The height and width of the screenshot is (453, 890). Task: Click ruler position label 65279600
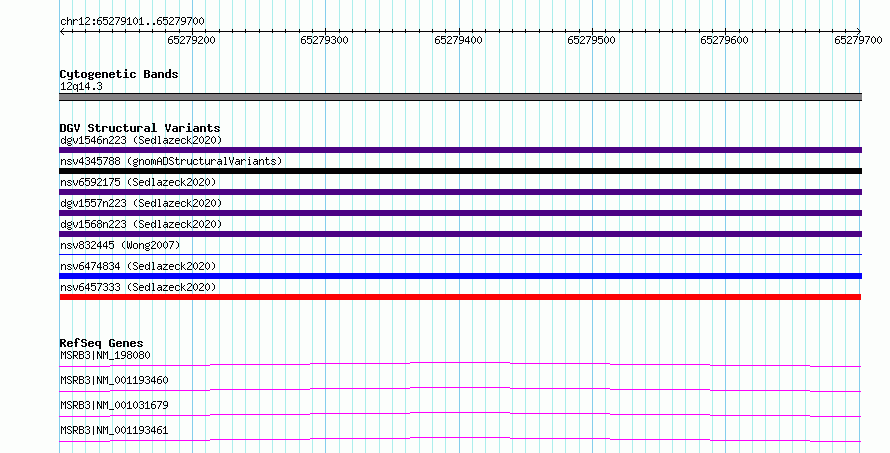tap(724, 40)
